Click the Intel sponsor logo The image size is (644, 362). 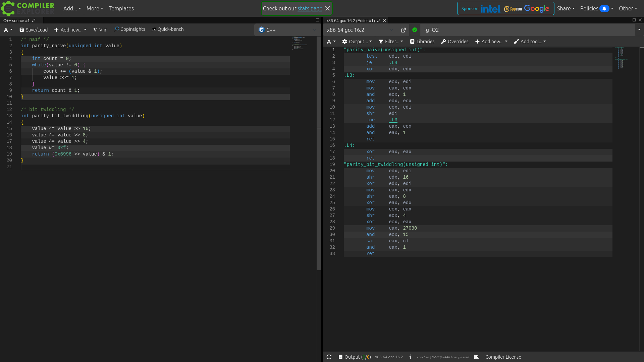coord(490,9)
